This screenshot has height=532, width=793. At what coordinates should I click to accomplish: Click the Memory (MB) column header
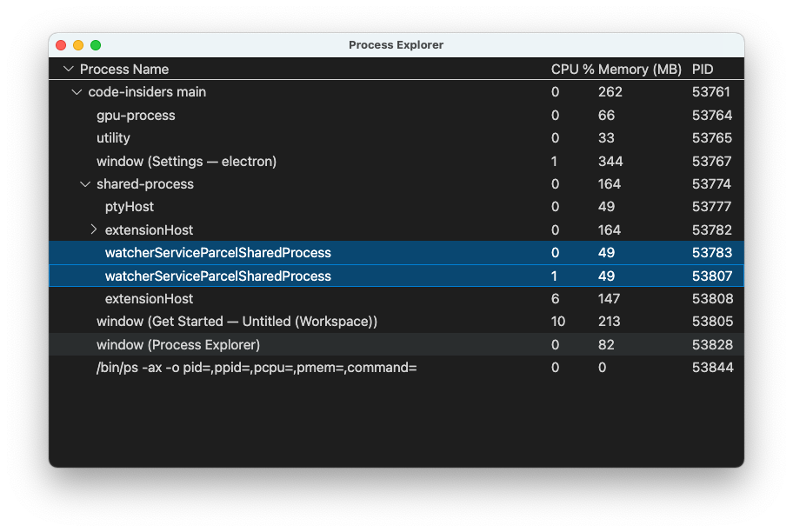coord(639,70)
